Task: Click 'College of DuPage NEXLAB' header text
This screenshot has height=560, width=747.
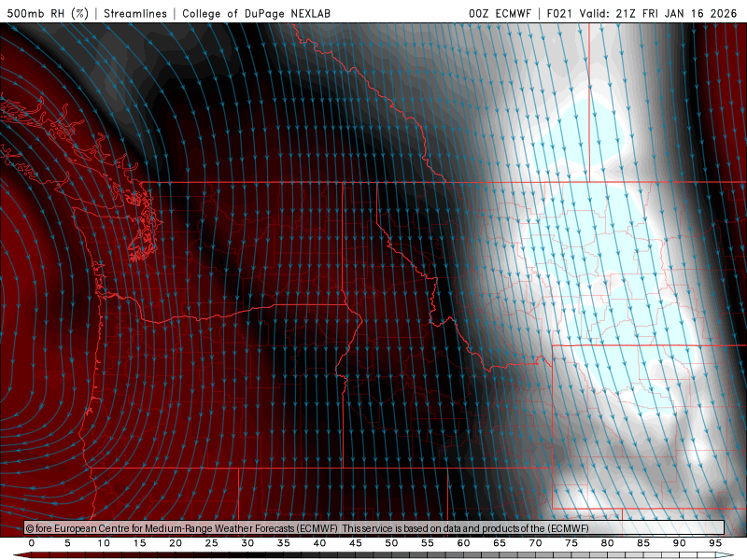Action: pyautogui.click(x=256, y=13)
